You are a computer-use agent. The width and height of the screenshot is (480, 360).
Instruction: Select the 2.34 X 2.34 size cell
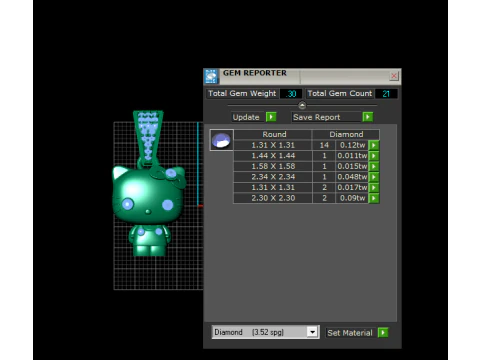point(273,177)
